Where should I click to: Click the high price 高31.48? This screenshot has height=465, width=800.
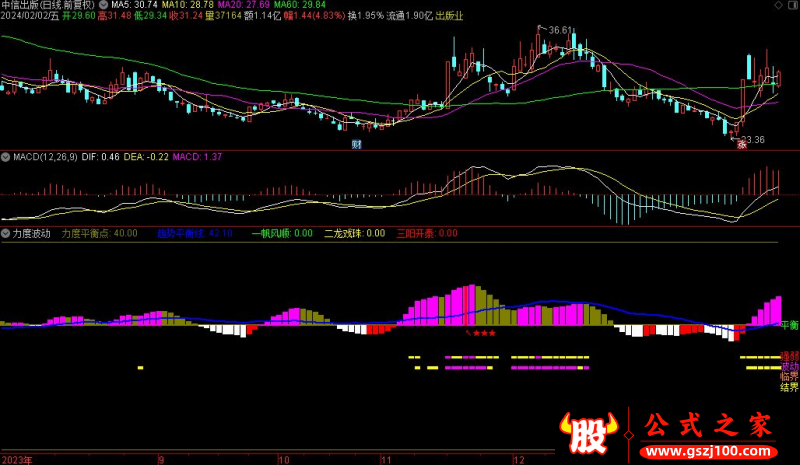pyautogui.click(x=114, y=16)
